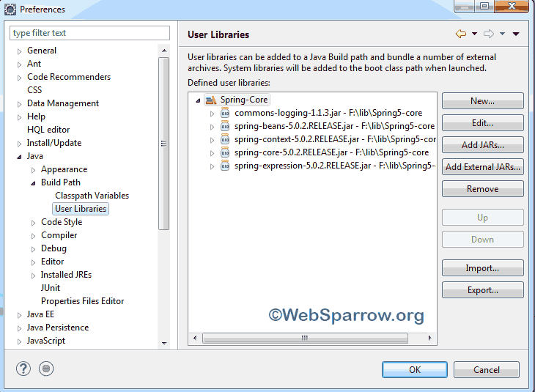This screenshot has width=535, height=392.
Task: Expand the Editor node under Java
Action: 33,262
